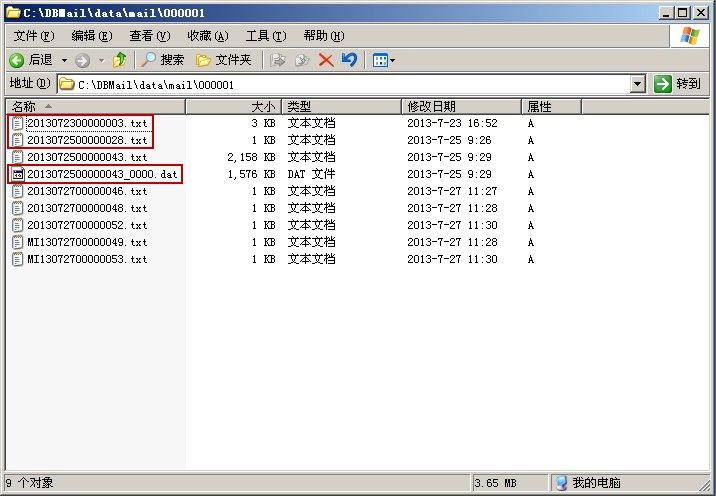Screen dimensions: 716x496
Task: Select file name MI13072700000049.txt
Action: point(87,242)
